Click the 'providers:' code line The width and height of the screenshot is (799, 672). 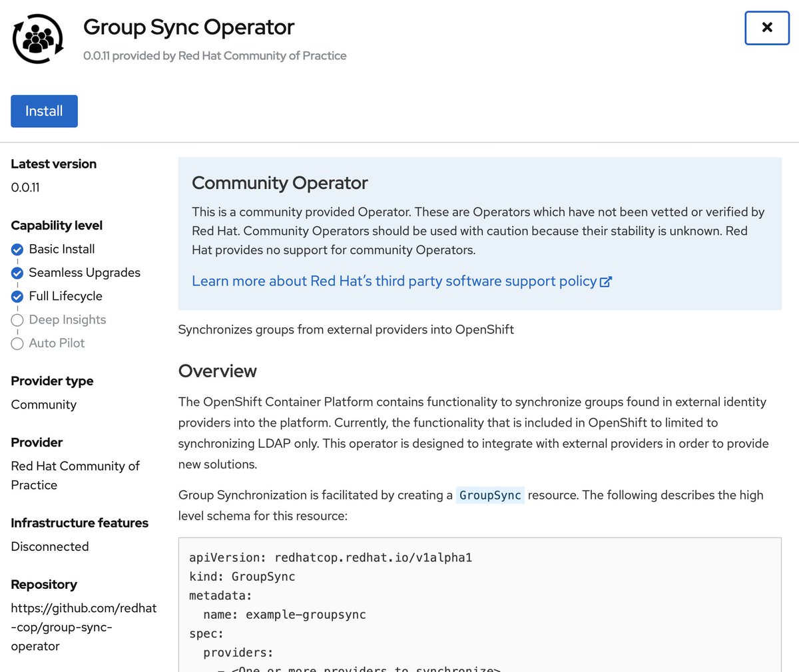238,653
